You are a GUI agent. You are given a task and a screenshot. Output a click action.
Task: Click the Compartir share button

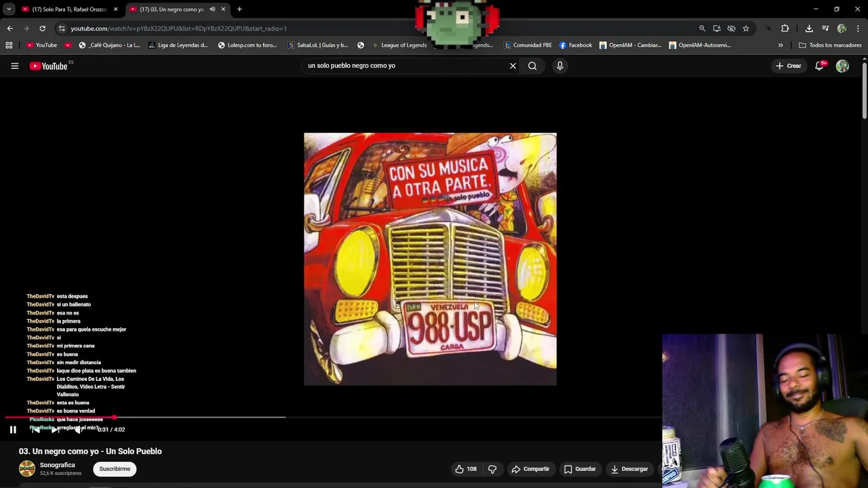[x=530, y=469]
